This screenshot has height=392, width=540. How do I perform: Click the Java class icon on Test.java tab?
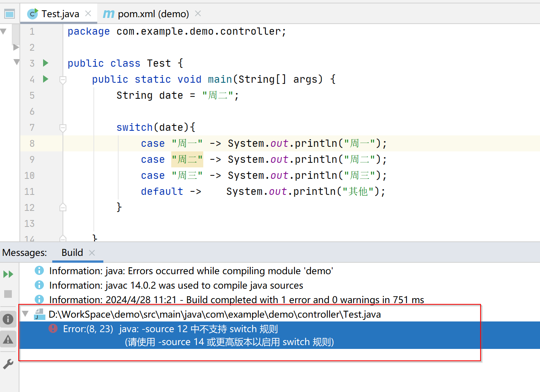[x=32, y=13]
